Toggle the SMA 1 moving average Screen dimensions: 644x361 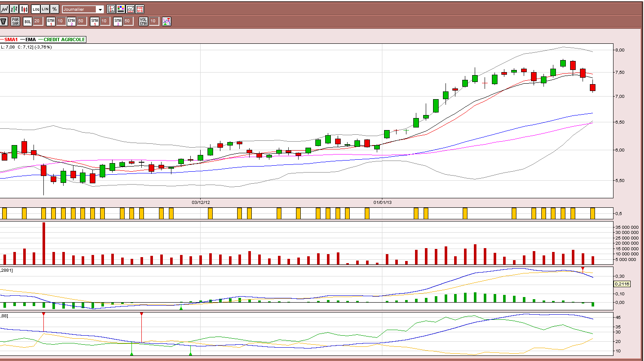[95, 21]
